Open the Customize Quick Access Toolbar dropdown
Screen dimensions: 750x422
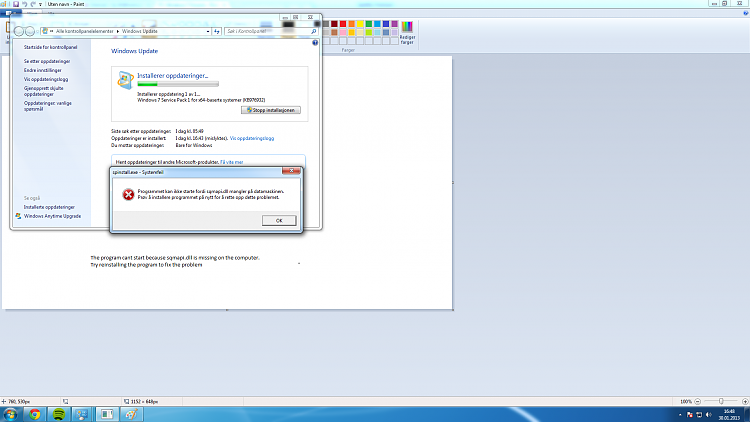click(x=40, y=4)
